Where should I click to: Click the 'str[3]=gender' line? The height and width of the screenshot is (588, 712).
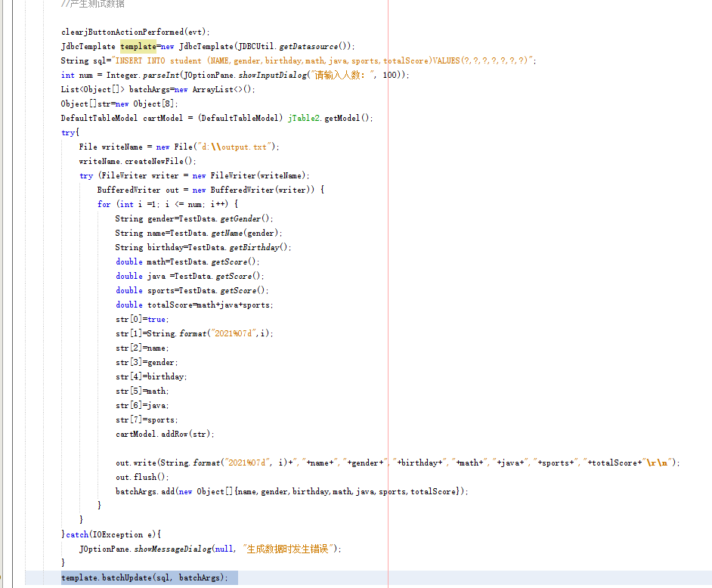coord(147,362)
